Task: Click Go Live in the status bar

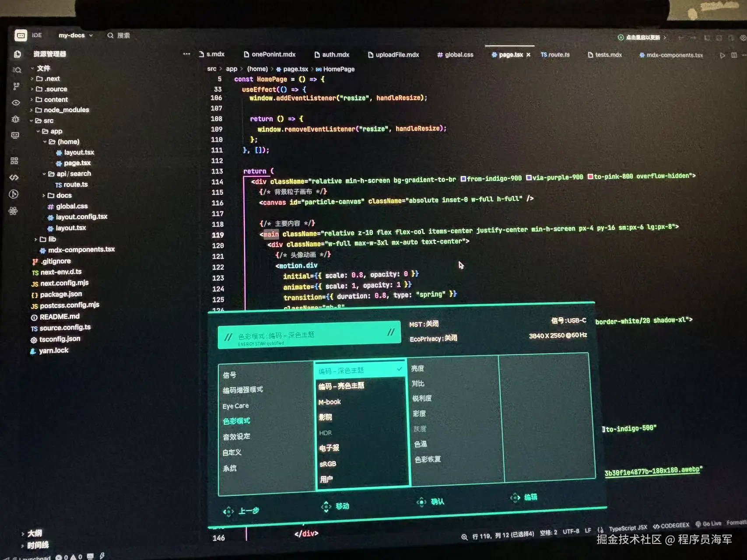Action: 708,524
